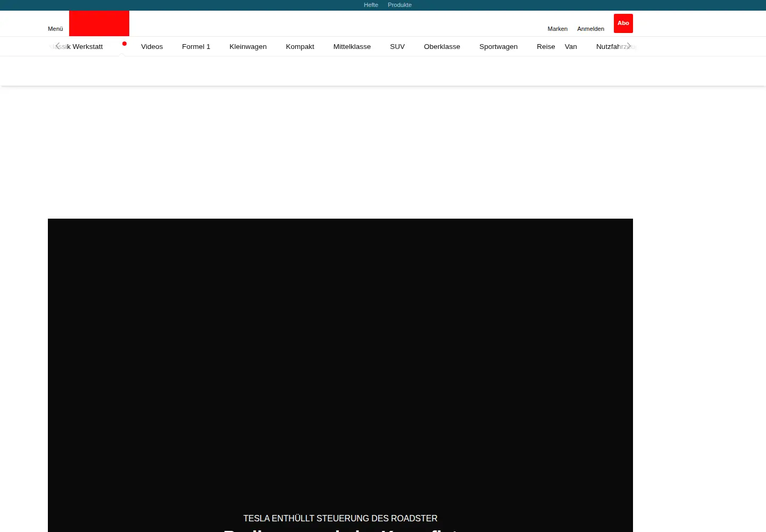Open the Reise section
This screenshot has height=532, width=766.
546,47
